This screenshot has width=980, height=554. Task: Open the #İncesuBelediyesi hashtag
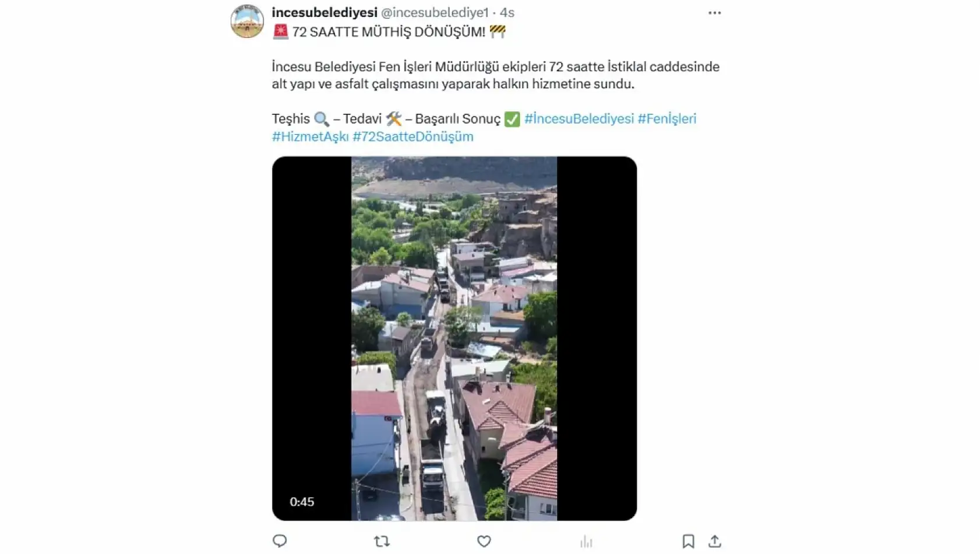coord(579,119)
